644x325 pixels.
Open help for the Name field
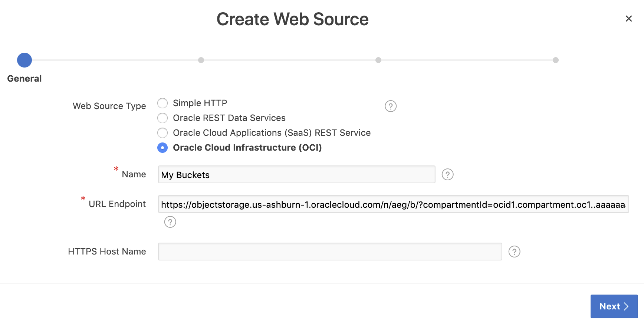447,174
